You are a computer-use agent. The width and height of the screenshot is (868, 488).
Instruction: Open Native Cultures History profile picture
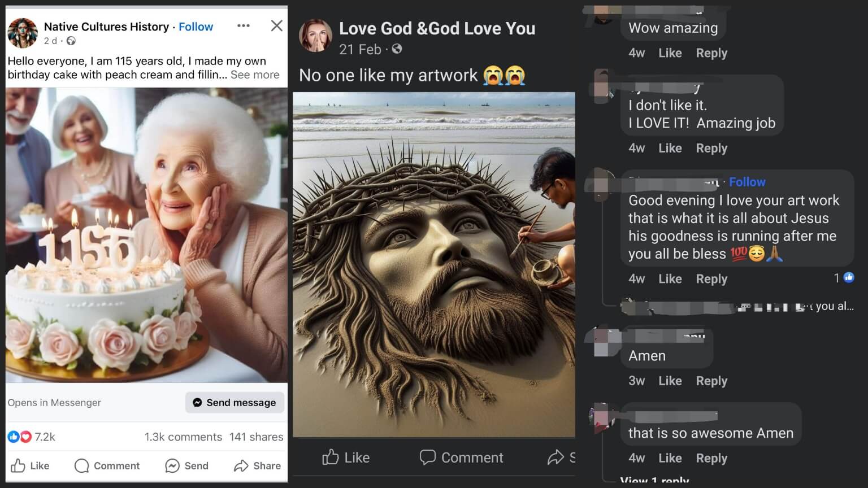tap(22, 32)
